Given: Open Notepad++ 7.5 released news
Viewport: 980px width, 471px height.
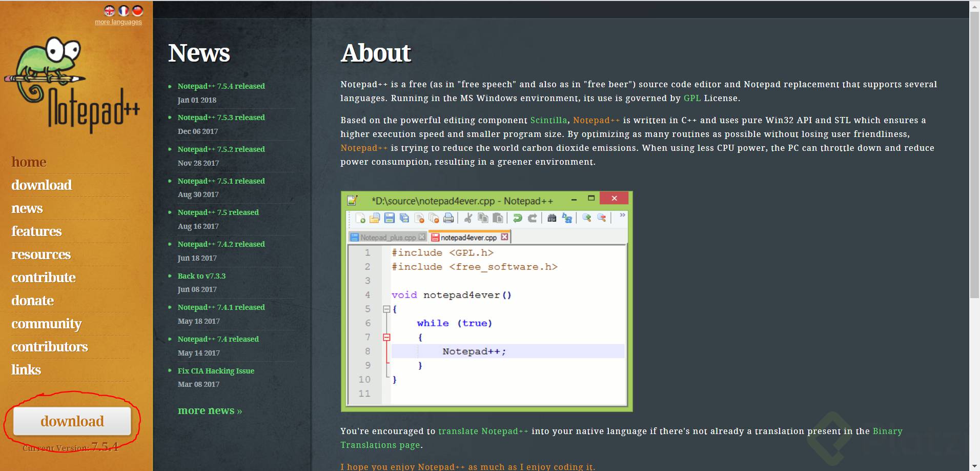Looking at the screenshot, I should pyautogui.click(x=218, y=212).
